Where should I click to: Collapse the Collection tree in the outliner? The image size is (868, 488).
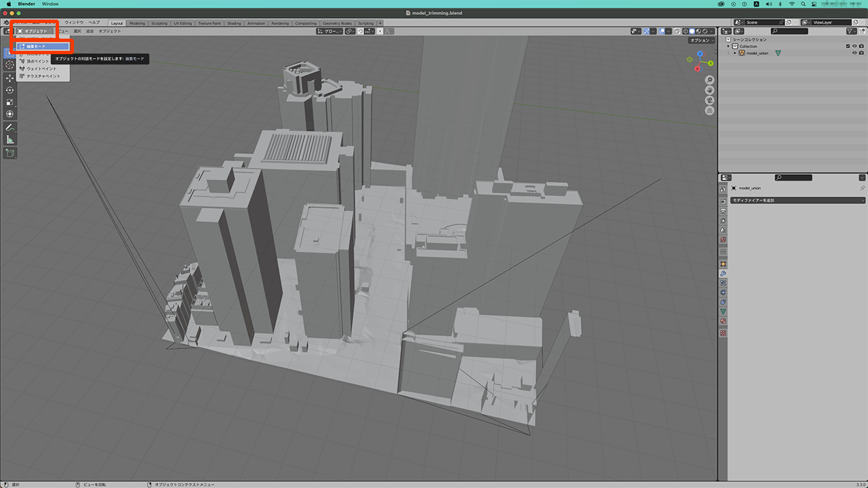(728, 46)
